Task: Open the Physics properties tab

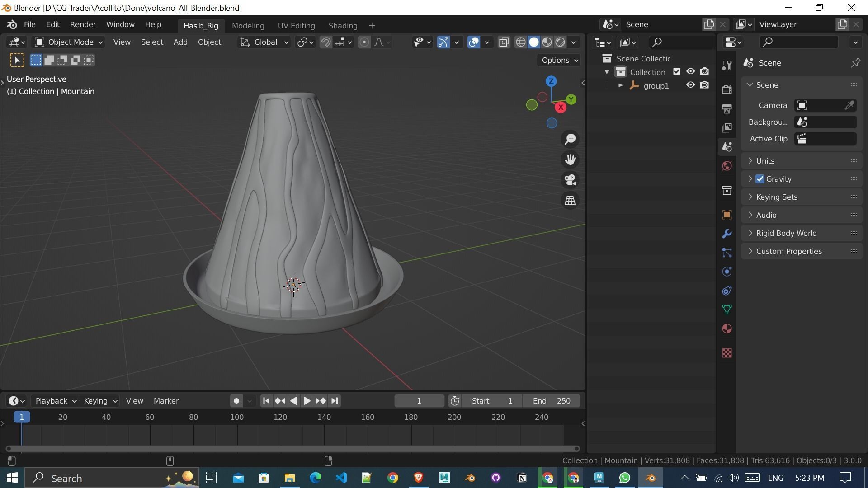Action: [726, 272]
